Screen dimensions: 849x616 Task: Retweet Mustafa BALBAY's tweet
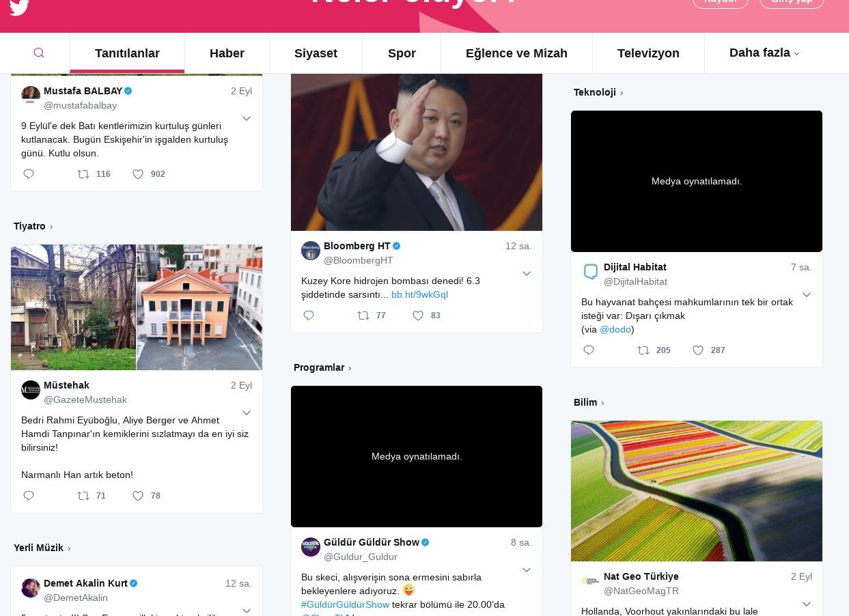click(83, 174)
